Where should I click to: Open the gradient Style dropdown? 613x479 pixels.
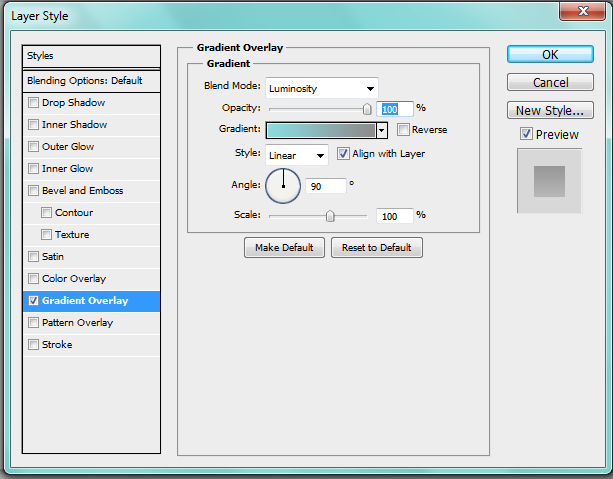[x=296, y=155]
